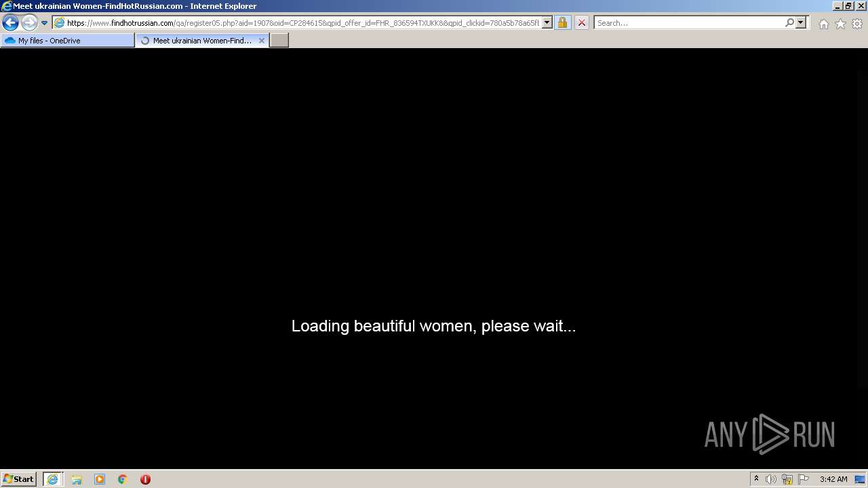This screenshot has width=868, height=488.
Task: Click the Loading beautiful women text
Action: 433,326
